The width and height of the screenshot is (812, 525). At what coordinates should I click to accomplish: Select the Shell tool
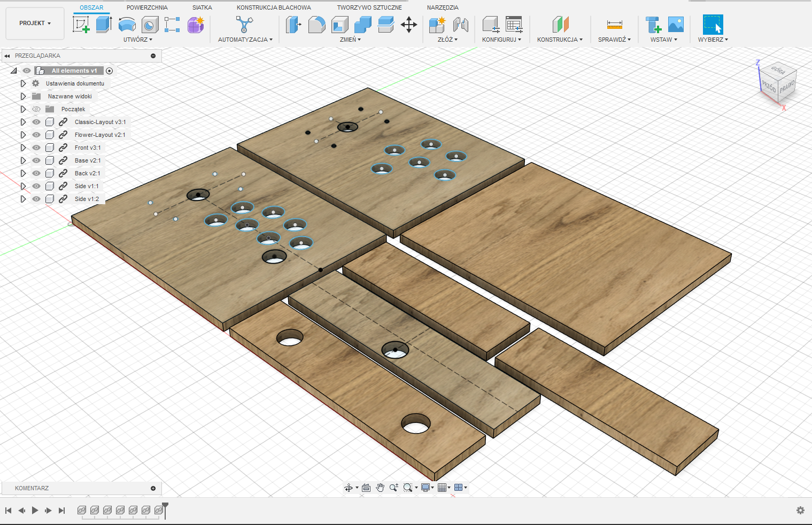[339, 24]
